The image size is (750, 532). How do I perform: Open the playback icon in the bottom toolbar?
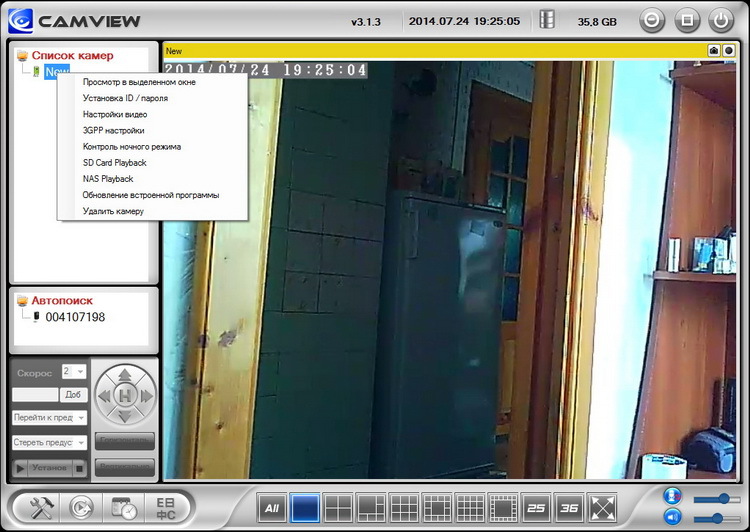coord(82,508)
